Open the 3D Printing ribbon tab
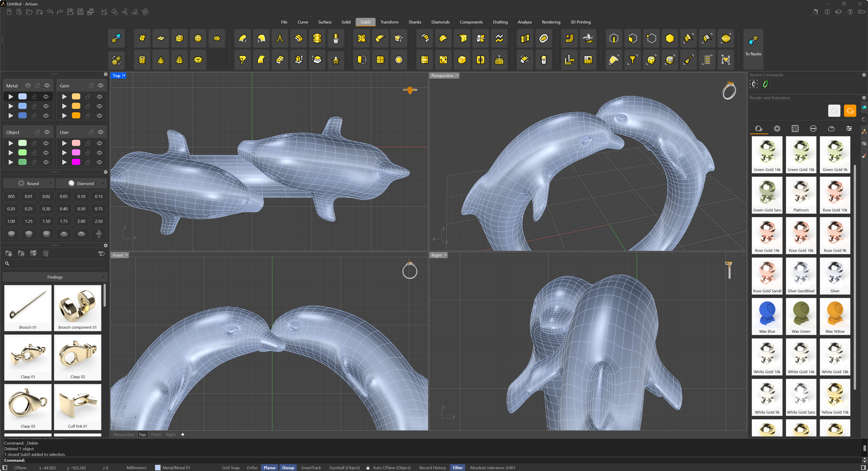Viewport: 868px width, 471px height. coord(580,22)
